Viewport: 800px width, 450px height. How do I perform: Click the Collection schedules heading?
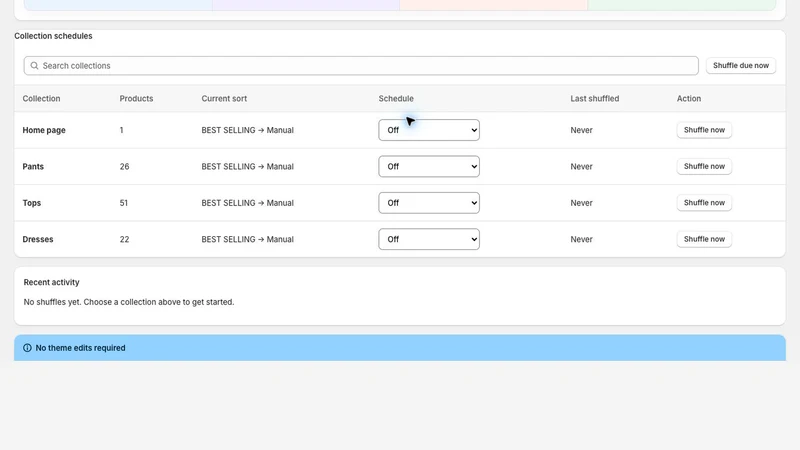click(54, 36)
